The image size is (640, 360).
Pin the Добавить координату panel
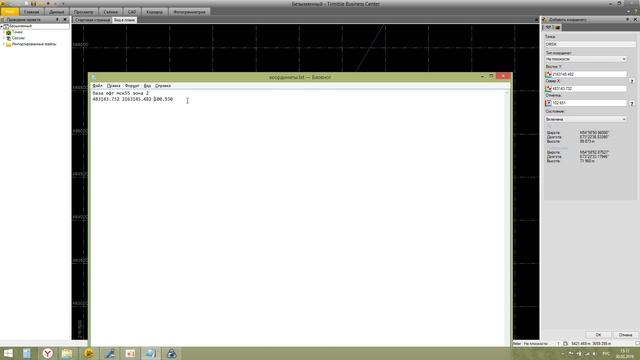(x=628, y=19)
